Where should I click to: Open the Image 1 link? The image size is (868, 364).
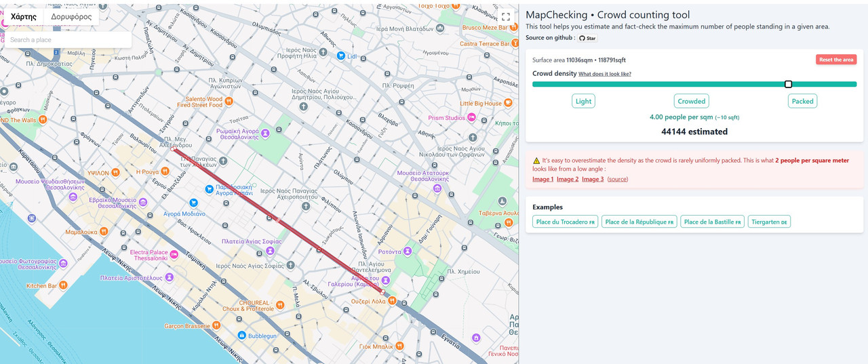click(542, 179)
